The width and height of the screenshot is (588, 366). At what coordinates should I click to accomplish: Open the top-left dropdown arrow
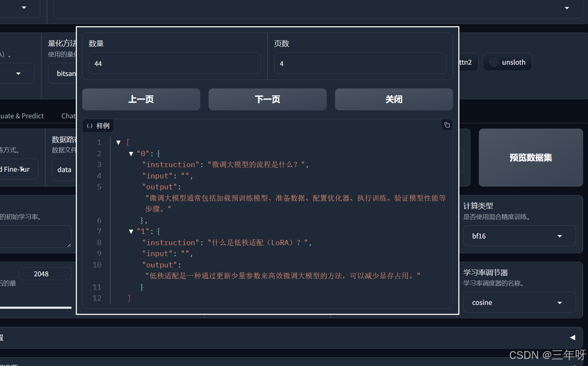24,7
